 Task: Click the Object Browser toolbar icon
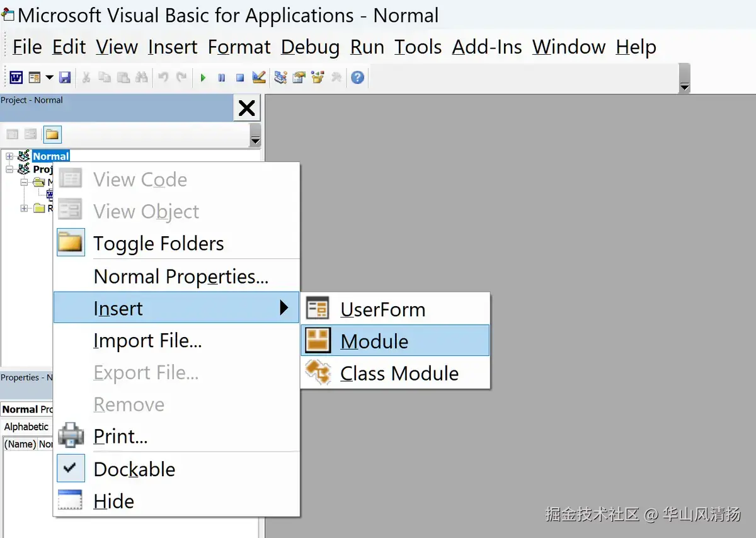point(318,77)
